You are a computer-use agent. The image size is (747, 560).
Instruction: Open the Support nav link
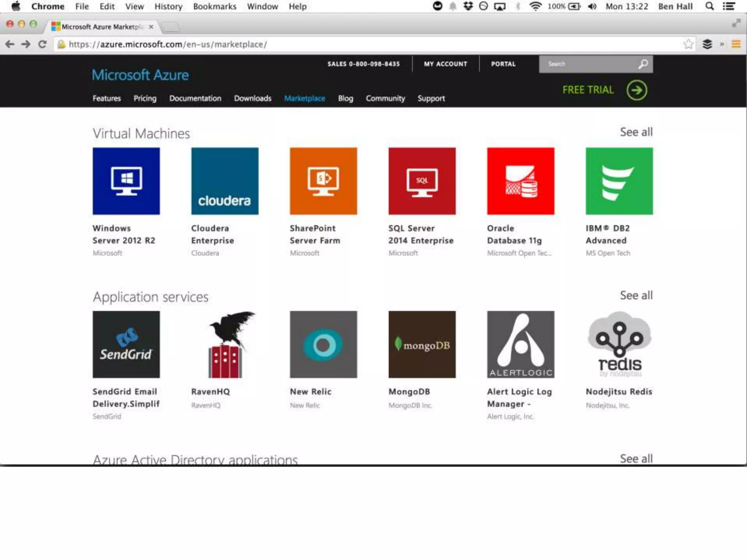click(x=431, y=98)
